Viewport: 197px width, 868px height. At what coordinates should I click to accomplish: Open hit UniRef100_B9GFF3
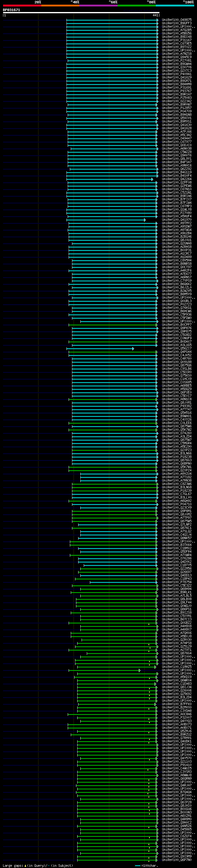click(177, 23)
